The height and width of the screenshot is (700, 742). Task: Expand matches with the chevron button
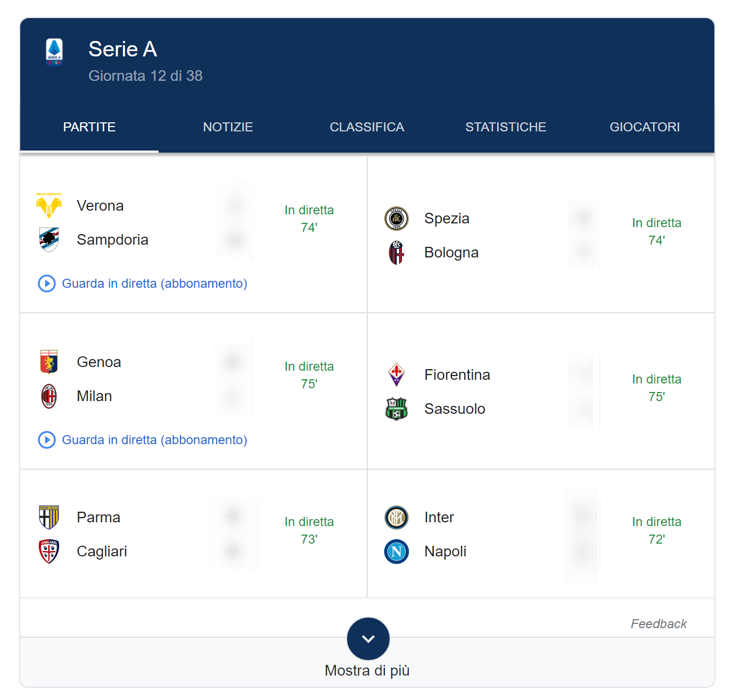pos(368,639)
